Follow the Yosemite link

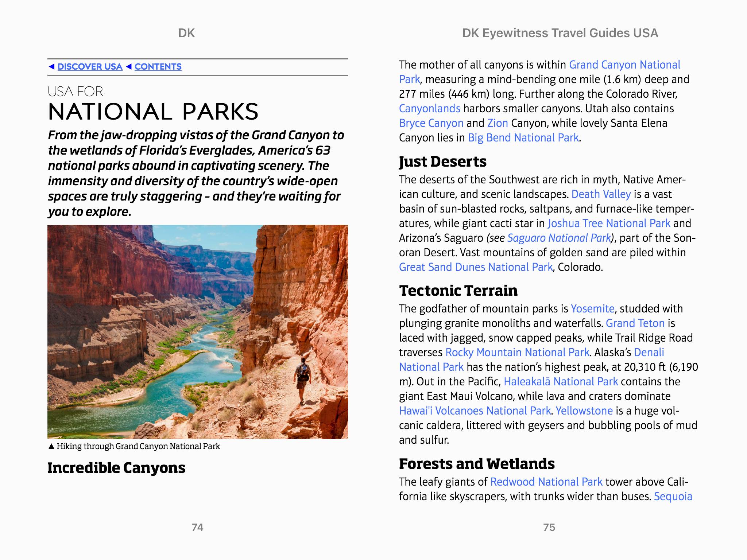tap(592, 309)
